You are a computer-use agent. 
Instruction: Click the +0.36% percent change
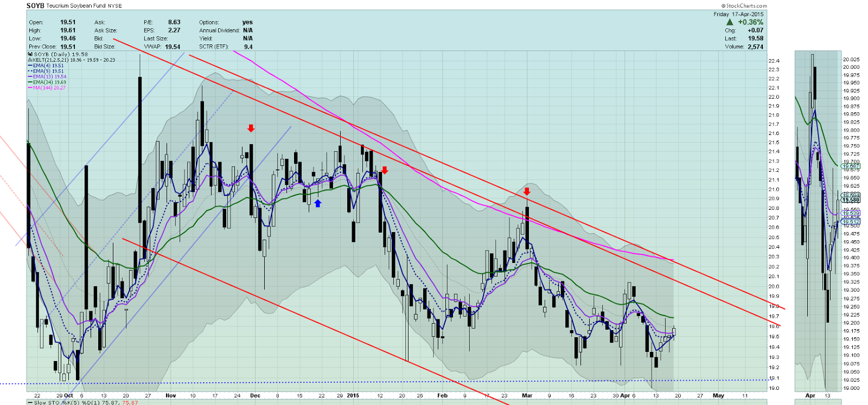[x=751, y=22]
